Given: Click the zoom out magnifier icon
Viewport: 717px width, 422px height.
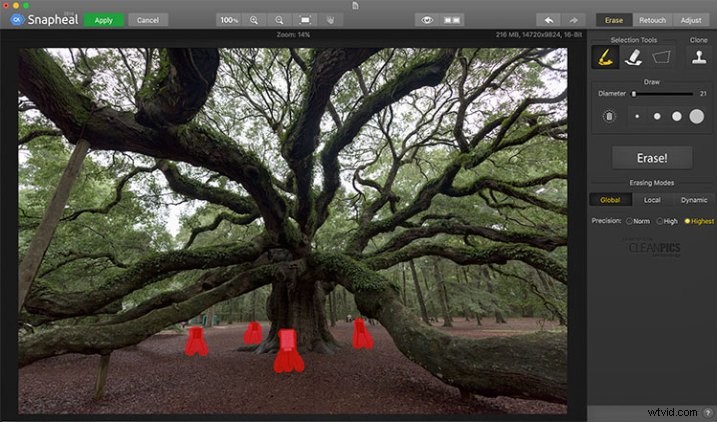Looking at the screenshot, I should [279, 20].
